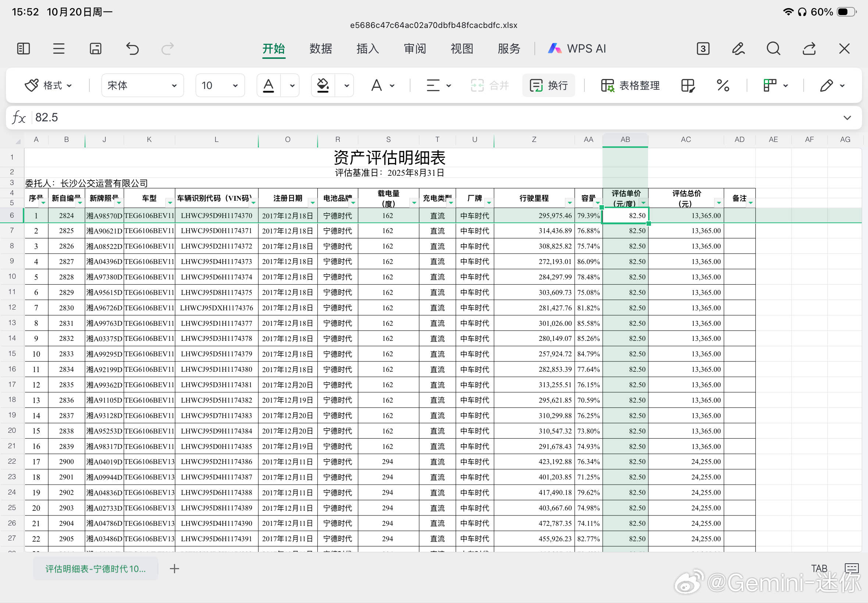
Task: Click the save document icon
Action: (x=95, y=49)
